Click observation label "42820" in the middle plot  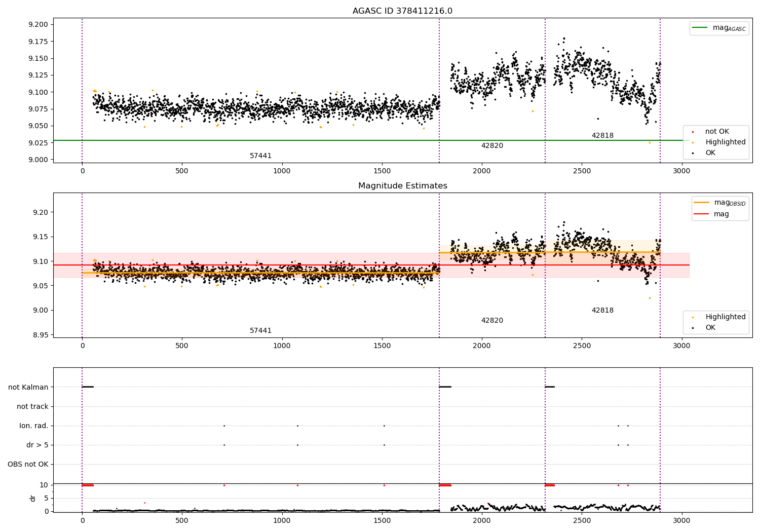point(492,321)
